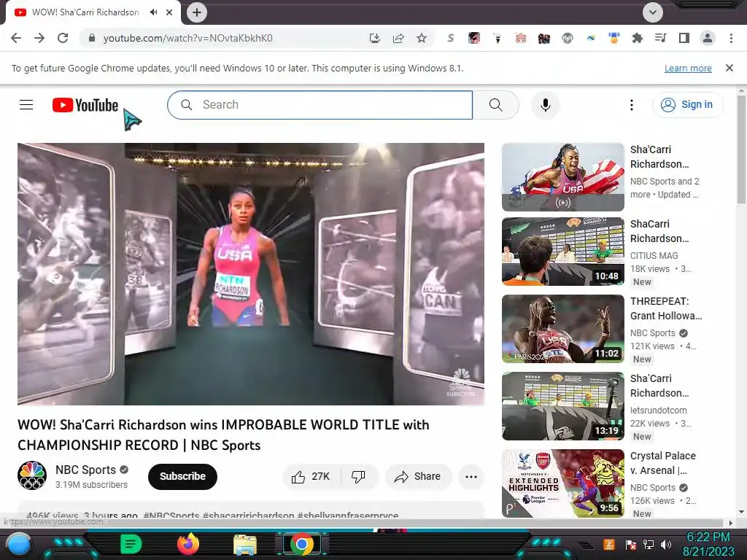Click the YouTube logo
Screen dimensions: 747x560
(x=85, y=105)
